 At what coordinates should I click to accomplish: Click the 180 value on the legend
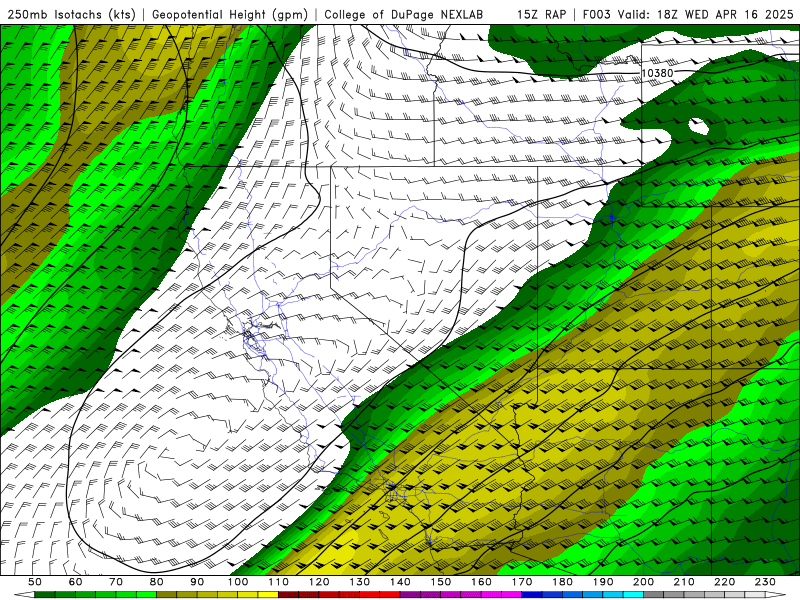tap(562, 582)
